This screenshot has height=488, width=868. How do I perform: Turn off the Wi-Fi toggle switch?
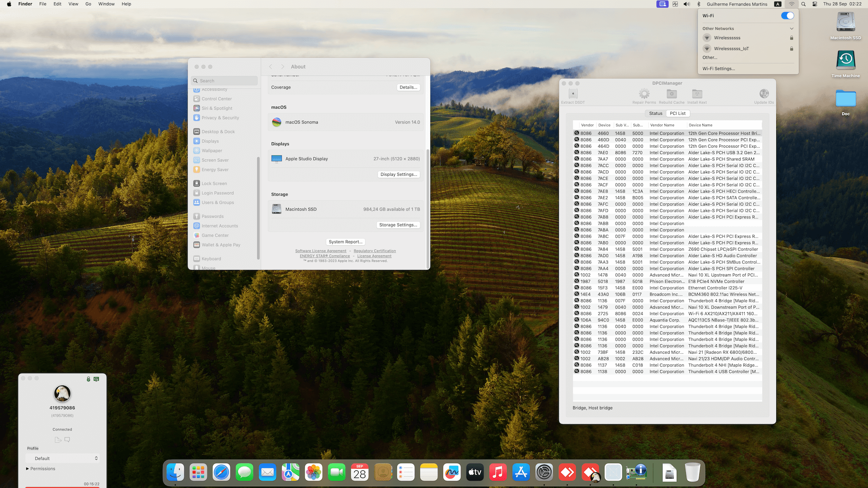pyautogui.click(x=787, y=16)
